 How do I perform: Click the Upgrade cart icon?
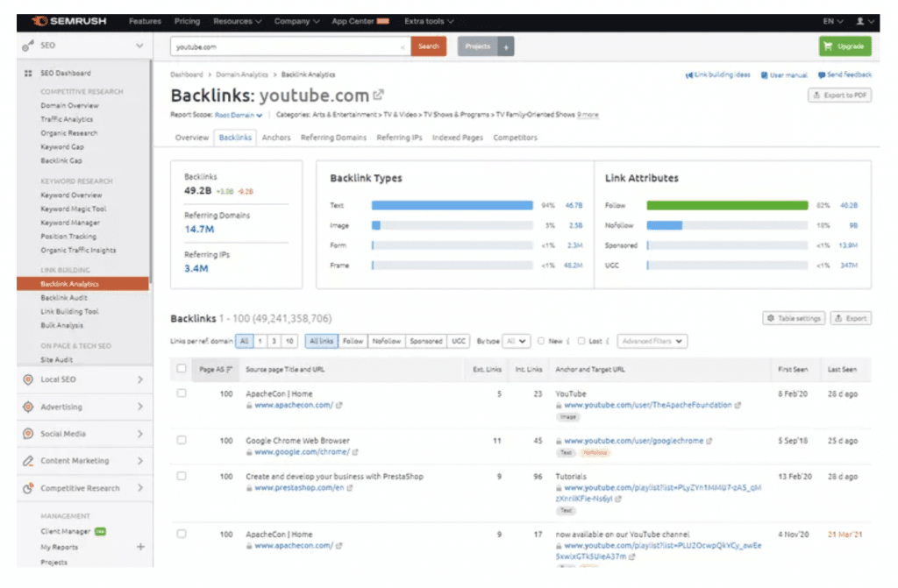pyautogui.click(x=828, y=46)
